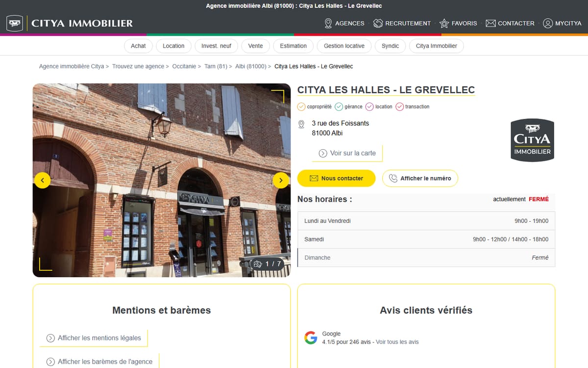Screen dimensions: 588x368
Task: Go to Trouvez une agence breadcrumb
Action: point(138,66)
